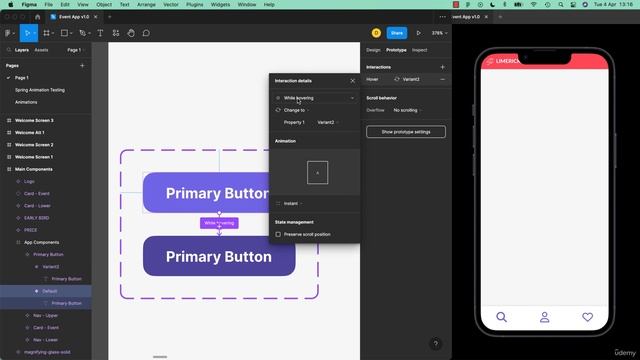Click the search icon in Layers panel
This screenshot has width=640, height=360.
[9, 50]
